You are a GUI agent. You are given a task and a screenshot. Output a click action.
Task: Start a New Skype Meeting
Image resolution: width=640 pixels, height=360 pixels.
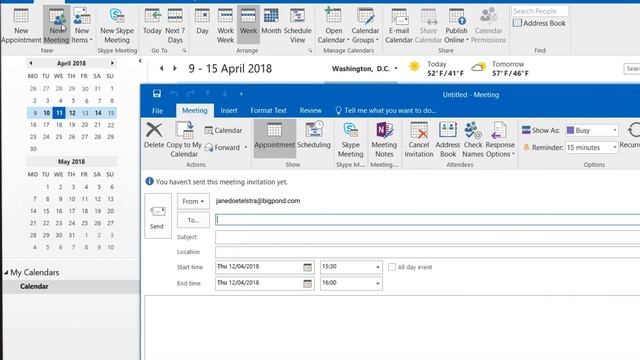point(117,25)
